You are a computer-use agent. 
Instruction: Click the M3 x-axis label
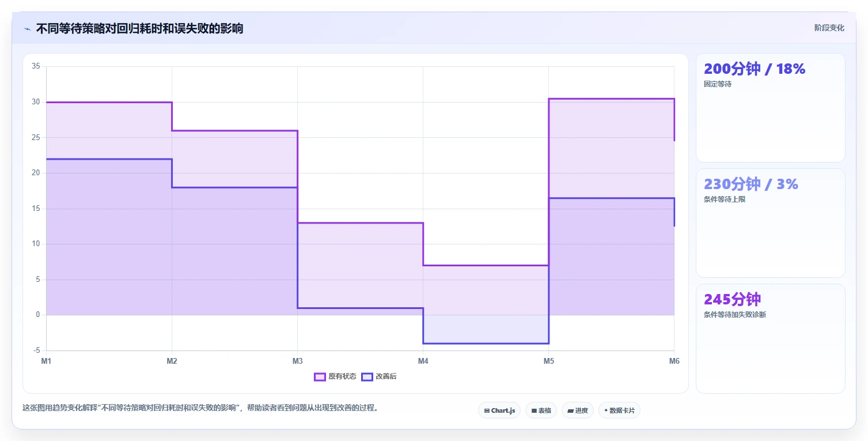point(297,361)
